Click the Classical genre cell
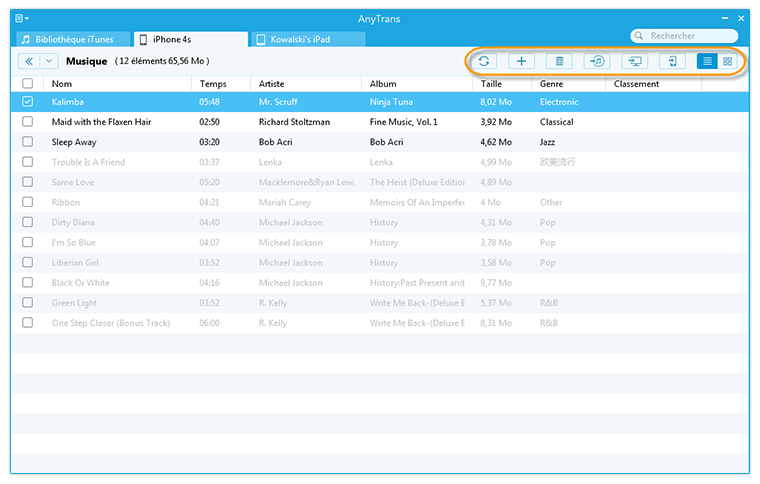Image resolution: width=760 pixels, height=484 pixels. click(556, 122)
